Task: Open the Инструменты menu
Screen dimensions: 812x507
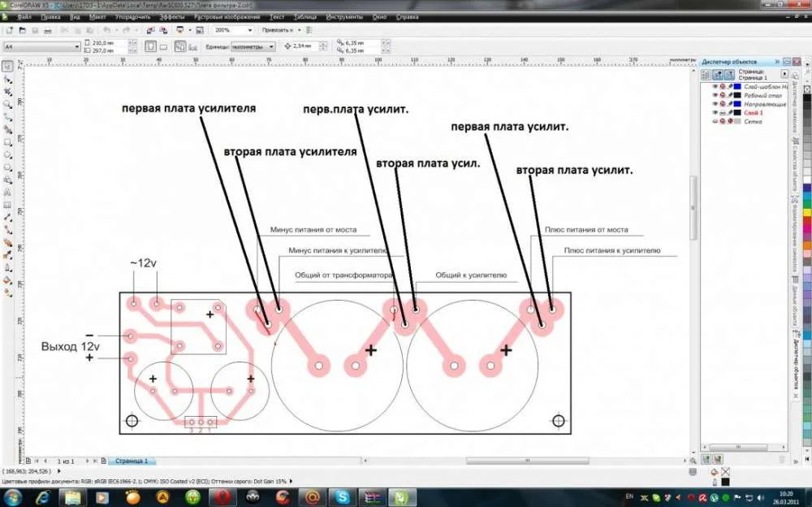Action: 344,17
